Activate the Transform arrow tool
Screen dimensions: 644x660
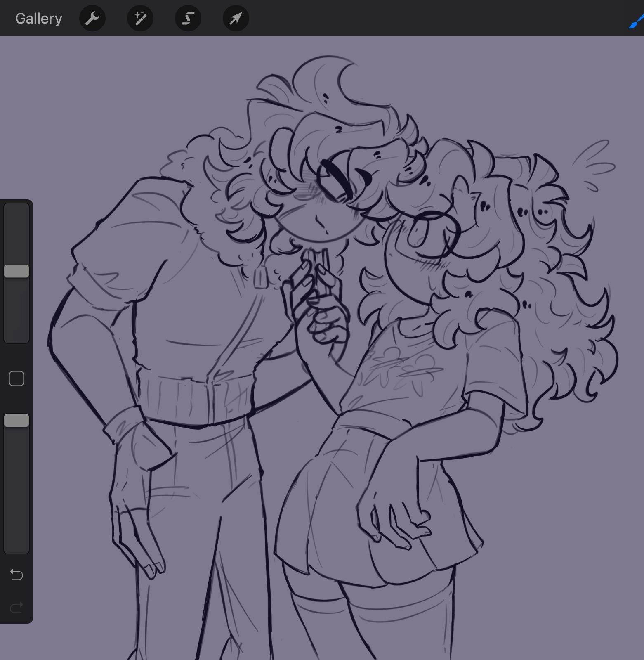point(236,19)
